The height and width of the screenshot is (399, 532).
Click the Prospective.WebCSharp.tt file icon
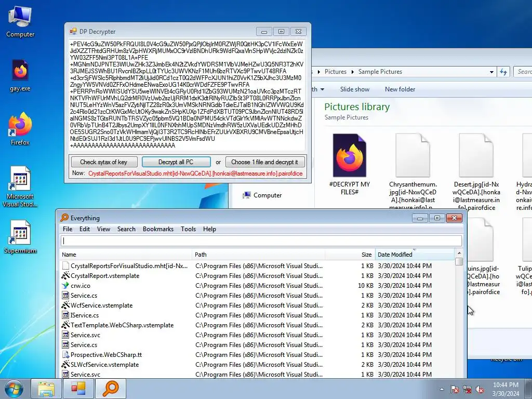(x=65, y=354)
